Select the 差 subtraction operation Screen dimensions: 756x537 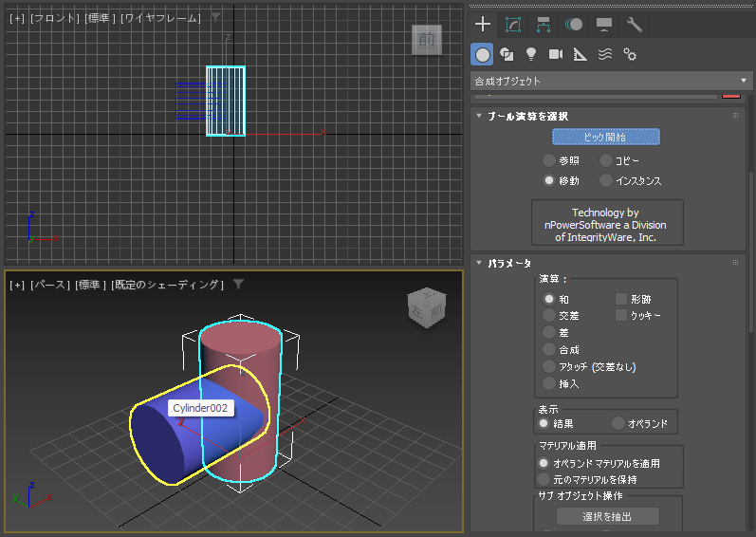pyautogui.click(x=549, y=332)
